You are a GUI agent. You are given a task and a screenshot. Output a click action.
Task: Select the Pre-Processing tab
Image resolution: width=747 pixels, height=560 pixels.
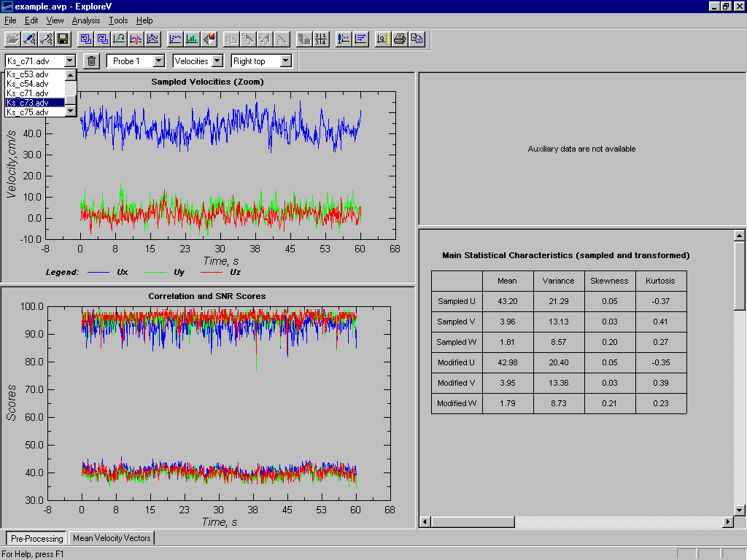36,539
